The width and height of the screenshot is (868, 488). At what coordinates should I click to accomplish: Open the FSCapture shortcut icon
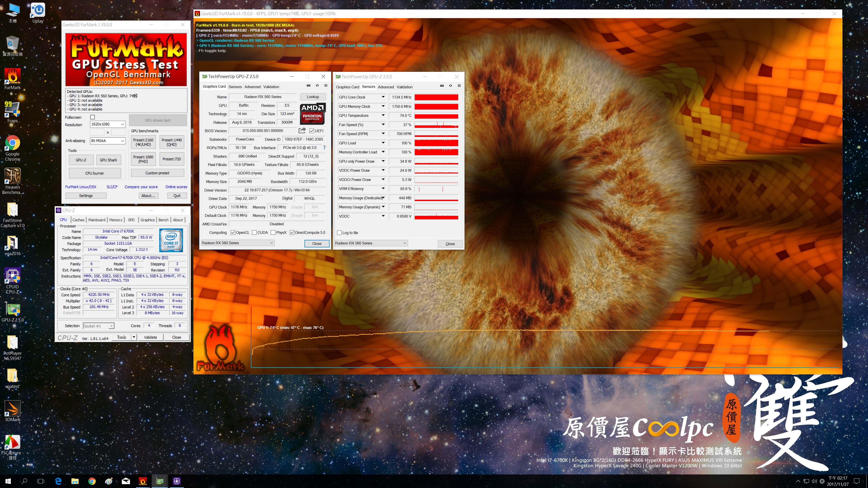tap(12, 447)
